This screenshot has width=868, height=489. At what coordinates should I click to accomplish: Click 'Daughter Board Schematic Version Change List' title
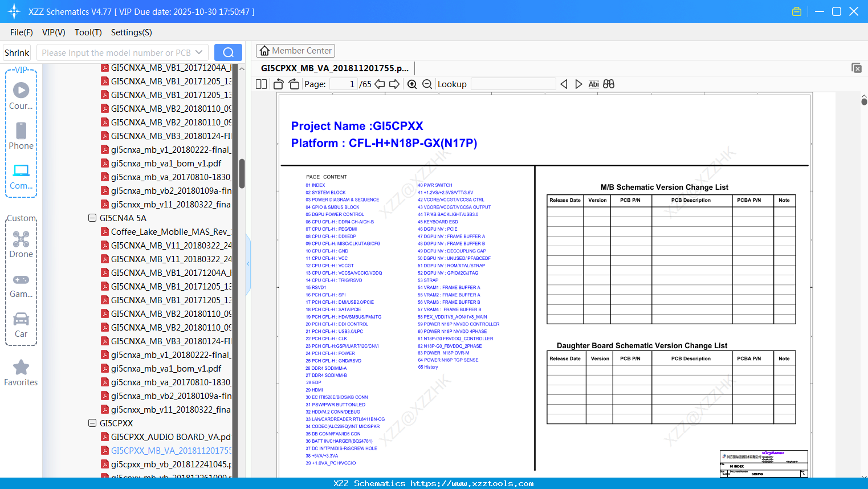coord(642,345)
